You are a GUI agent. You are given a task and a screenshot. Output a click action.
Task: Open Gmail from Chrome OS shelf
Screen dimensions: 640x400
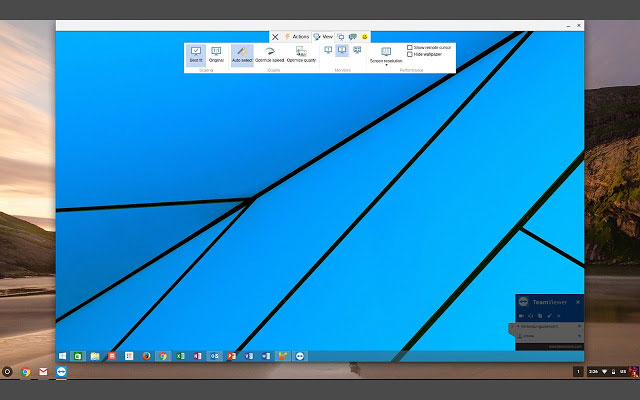[x=43, y=371]
